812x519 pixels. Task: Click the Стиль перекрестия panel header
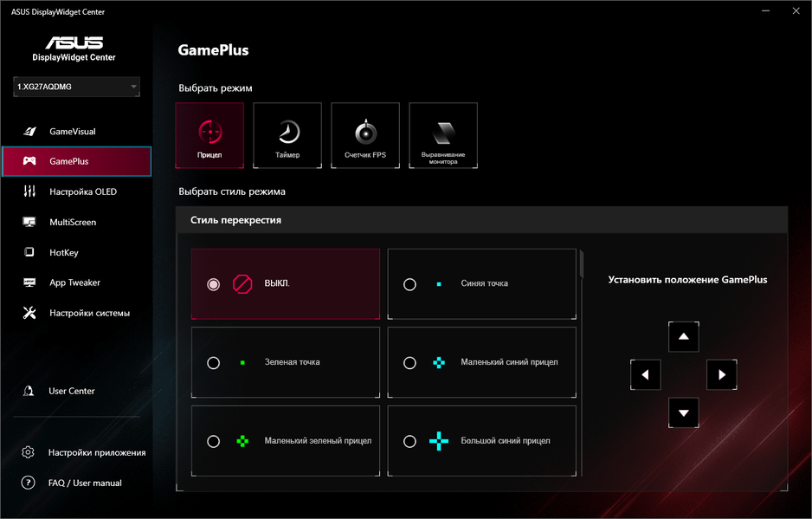coord(481,220)
